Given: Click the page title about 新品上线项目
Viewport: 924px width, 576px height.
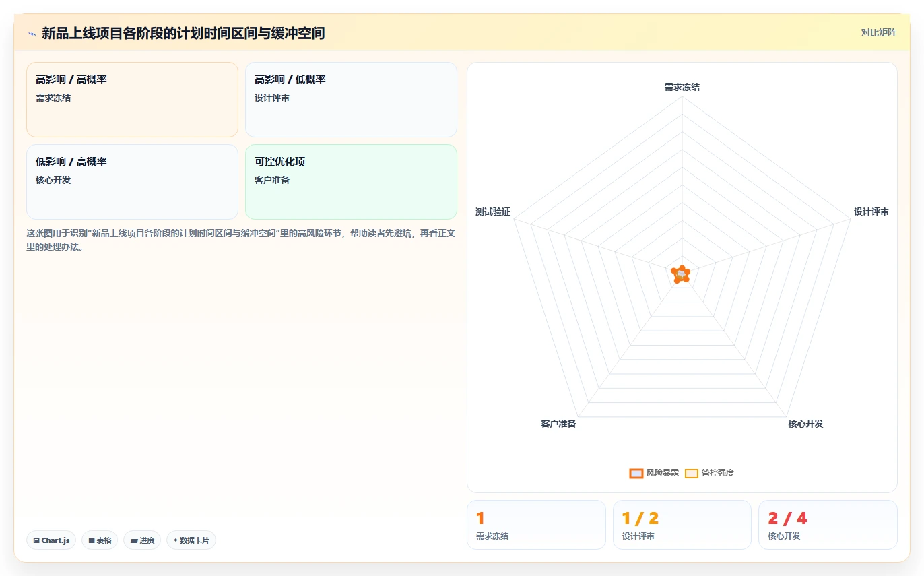Looking at the screenshot, I should tap(183, 33).
